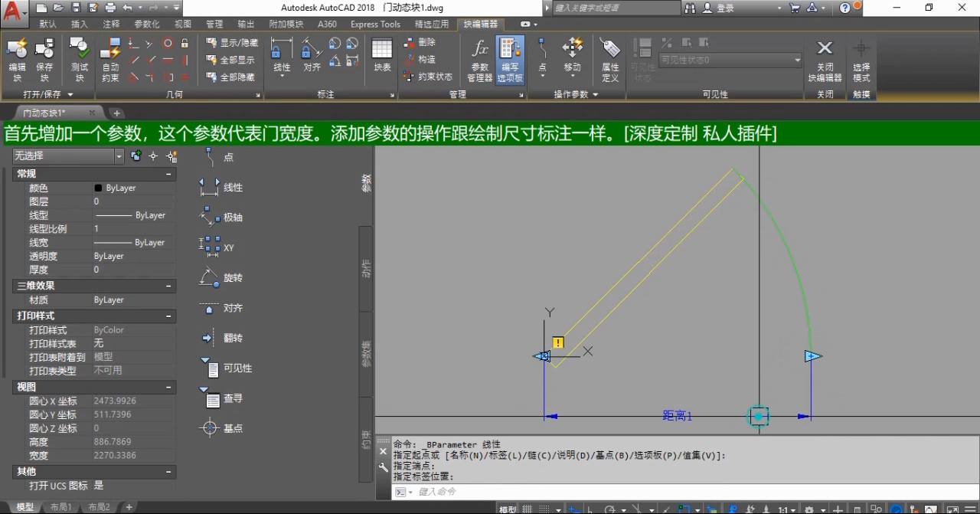Image resolution: width=980 pixels, height=514 pixels.
Task: Click Hide All (全部隐藏) constraints button
Action: (230, 77)
